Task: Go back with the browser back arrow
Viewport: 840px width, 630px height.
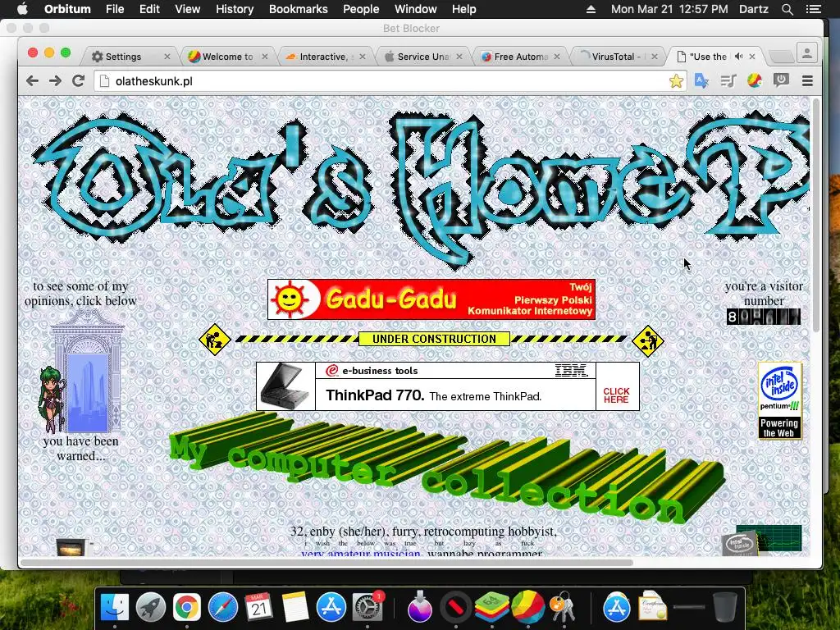Action: point(32,81)
